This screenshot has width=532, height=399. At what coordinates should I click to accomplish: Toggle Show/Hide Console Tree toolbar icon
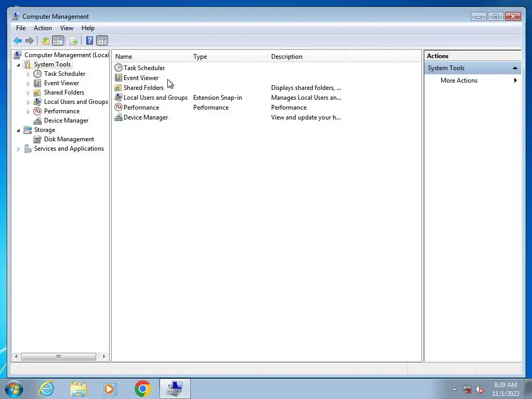pyautogui.click(x=58, y=41)
